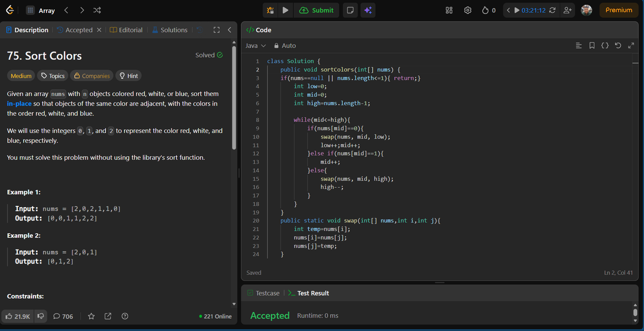Open the settings gear

467,10
